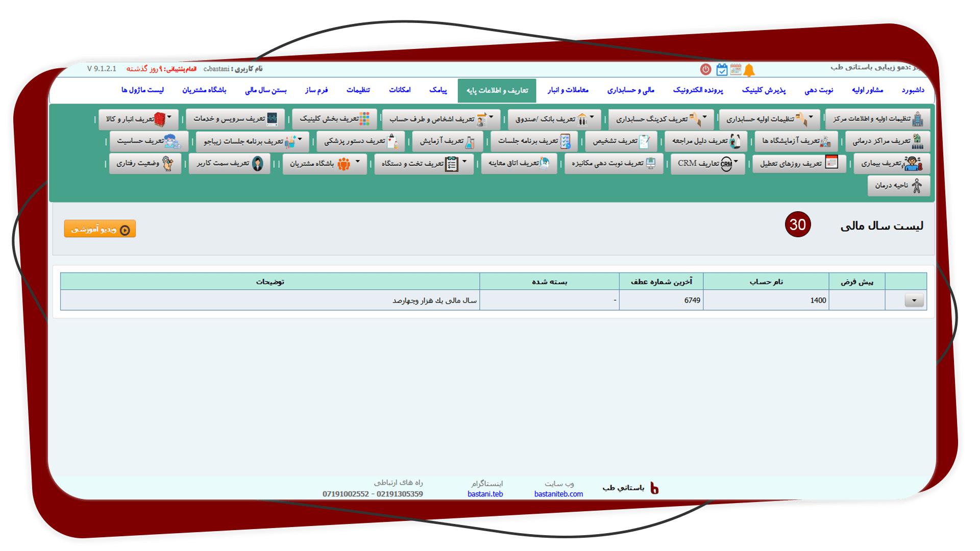The image size is (980, 551).
Task: Open the ناحیه درمان body figure icon
Action: [917, 186]
